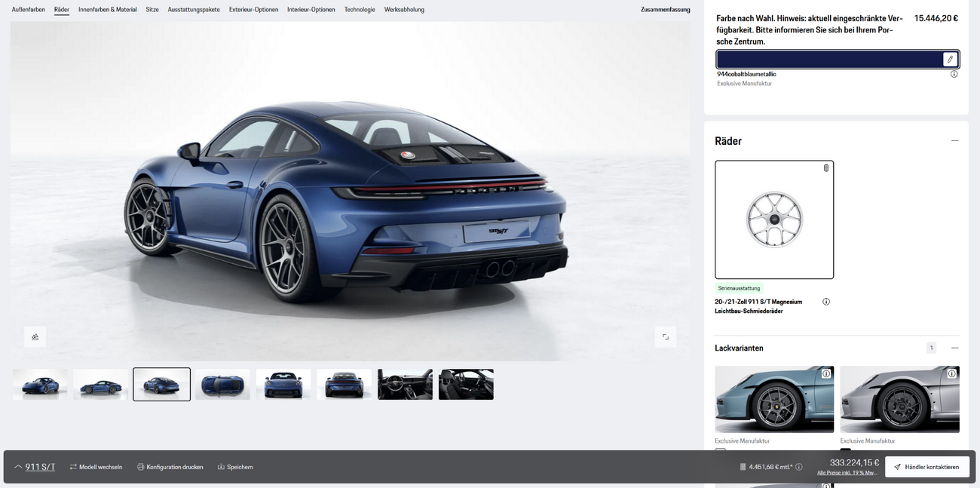Show rear-quarter view thumbnail (selected)
Image resolution: width=980 pixels, height=488 pixels.
click(x=161, y=385)
